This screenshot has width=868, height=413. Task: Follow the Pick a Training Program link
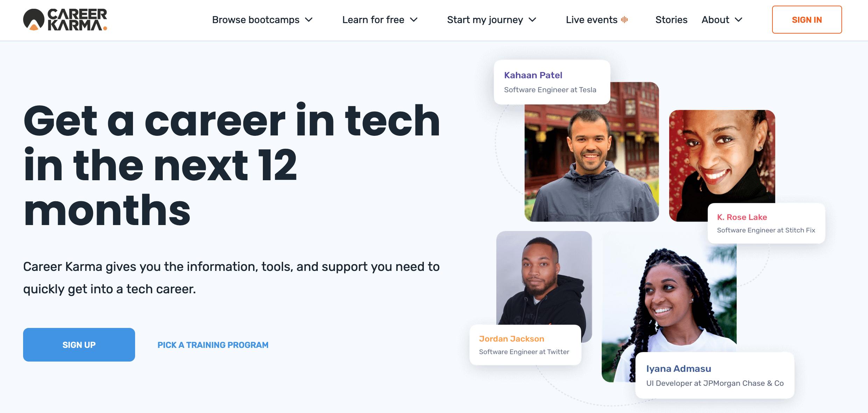pos(213,345)
